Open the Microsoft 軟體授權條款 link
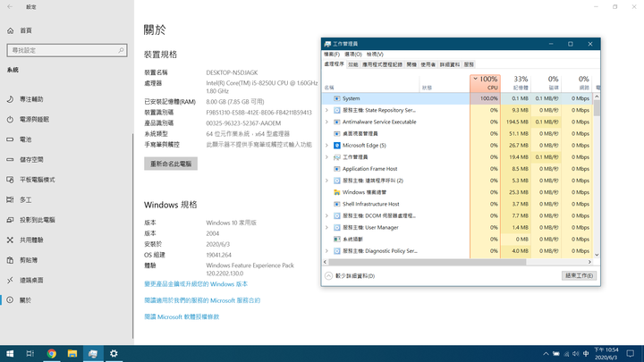This screenshot has width=644, height=362. pyautogui.click(x=182, y=316)
